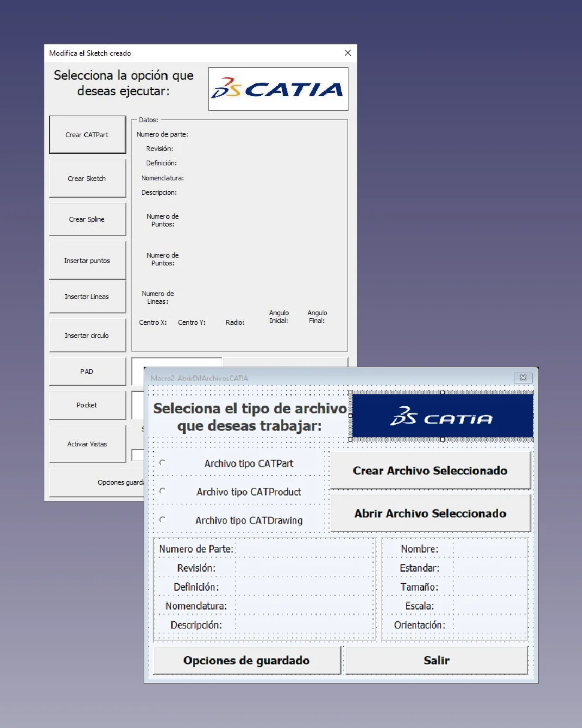Click the 'Angulo Inicial:' label
Viewport: 582px width, 728px height.
(x=279, y=317)
